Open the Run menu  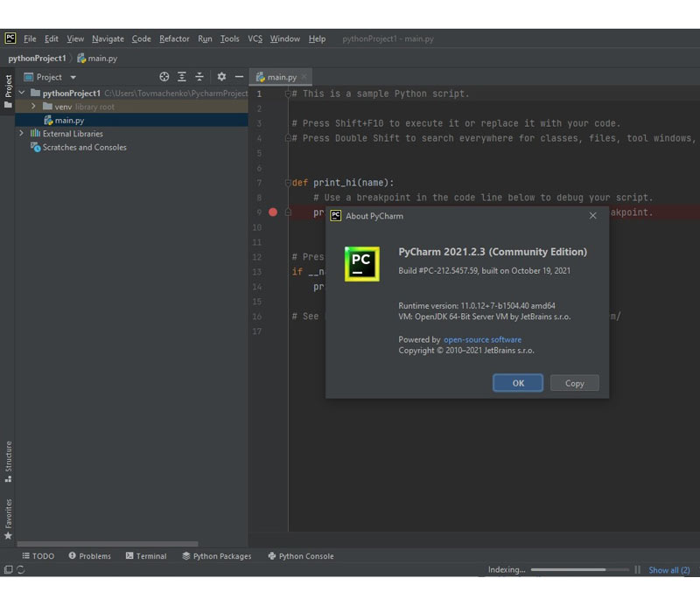205,38
